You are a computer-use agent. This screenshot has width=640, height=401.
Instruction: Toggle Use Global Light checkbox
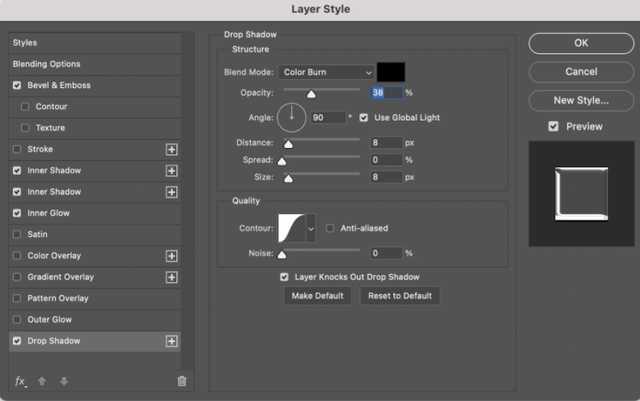point(364,118)
